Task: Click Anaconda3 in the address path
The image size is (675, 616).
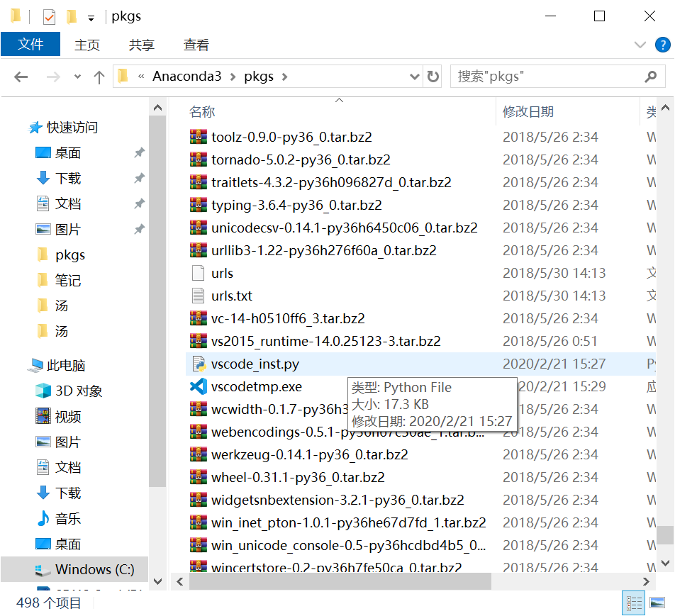Action: click(x=187, y=76)
